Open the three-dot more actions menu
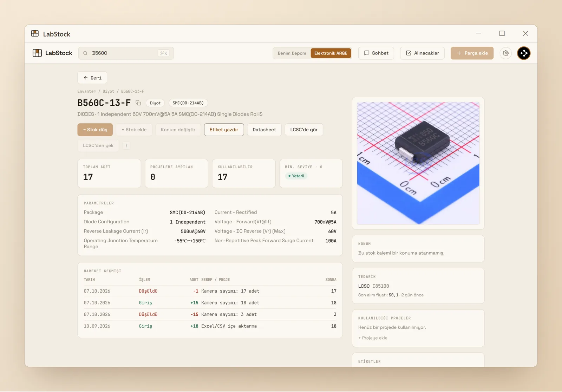562x392 pixels. [126, 145]
